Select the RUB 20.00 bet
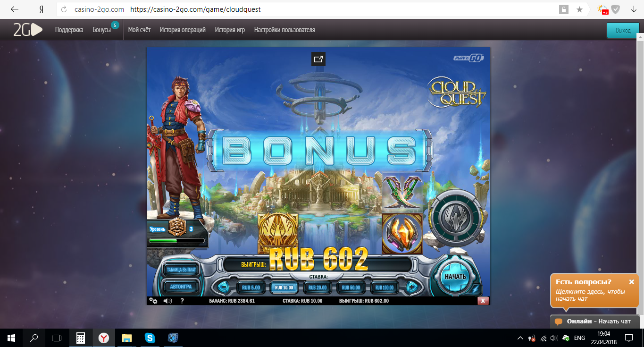Image resolution: width=644 pixels, height=347 pixels. (318, 287)
